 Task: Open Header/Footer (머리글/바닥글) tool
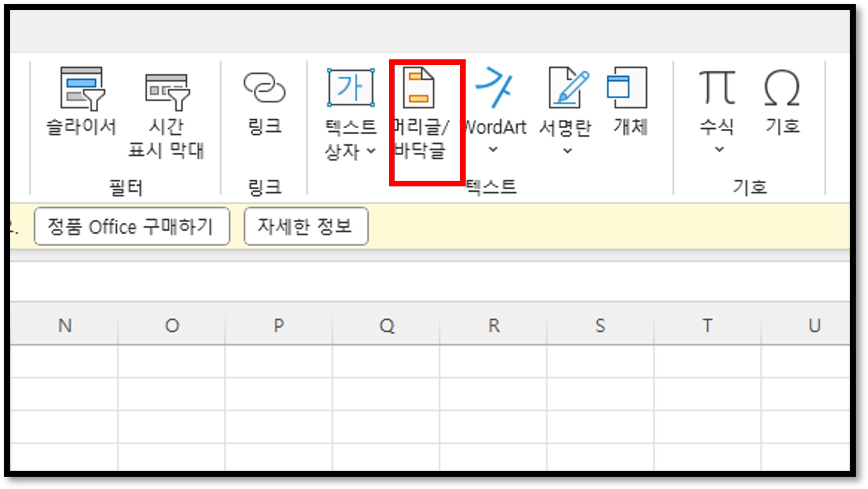[x=418, y=89]
